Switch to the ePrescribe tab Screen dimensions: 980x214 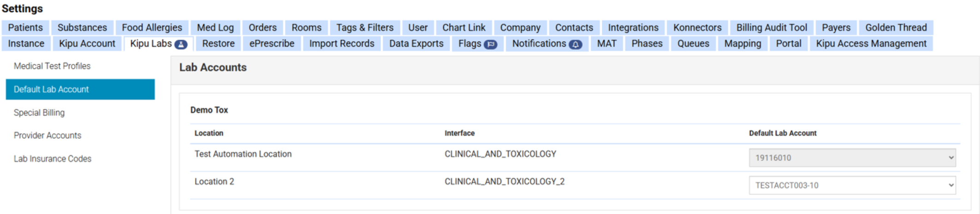pyautogui.click(x=272, y=43)
